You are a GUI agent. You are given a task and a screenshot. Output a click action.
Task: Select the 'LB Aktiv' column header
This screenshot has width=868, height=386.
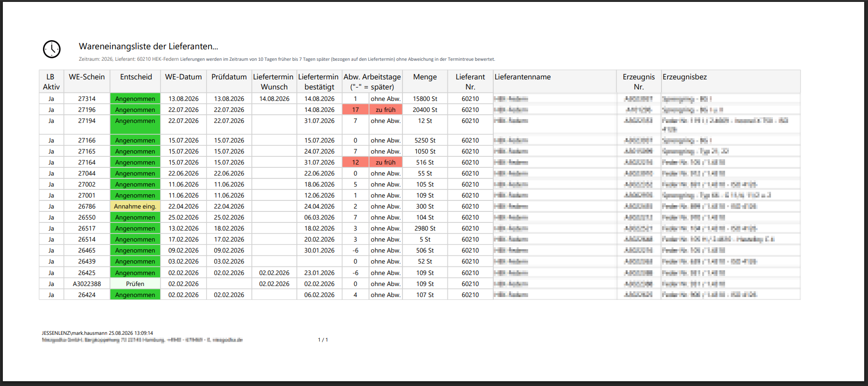[x=51, y=82]
